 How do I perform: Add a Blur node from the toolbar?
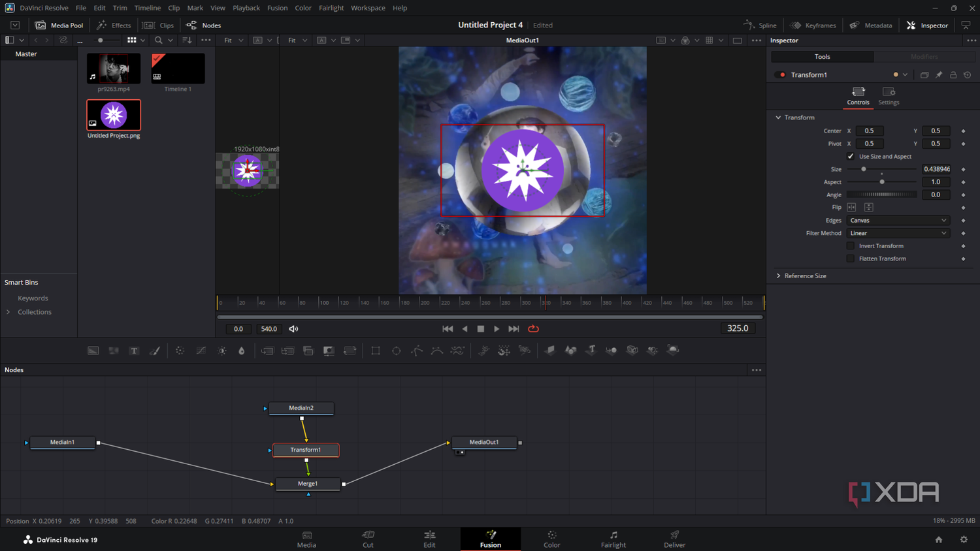[241, 351]
